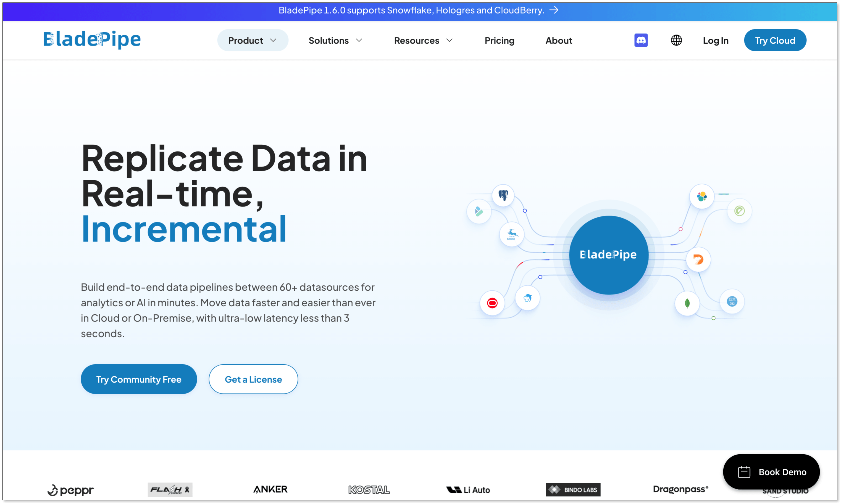Click the 'Build end-to-end data pipelines' paragraph
The height and width of the screenshot is (504, 841).
coord(228,310)
